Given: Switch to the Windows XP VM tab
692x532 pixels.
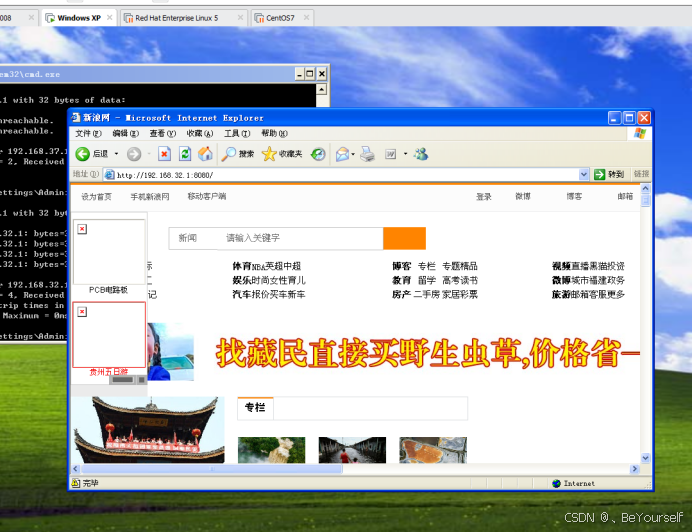Looking at the screenshot, I should (79, 18).
